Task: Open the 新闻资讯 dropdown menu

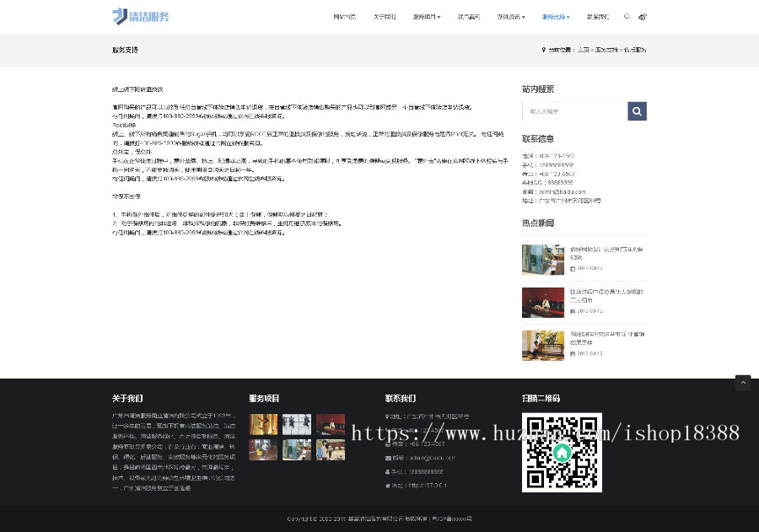Action: click(510, 16)
